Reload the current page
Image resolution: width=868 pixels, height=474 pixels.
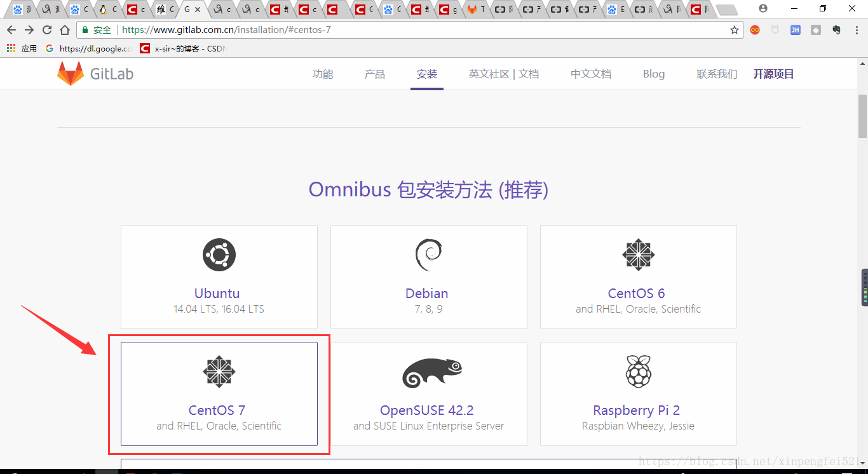47,30
